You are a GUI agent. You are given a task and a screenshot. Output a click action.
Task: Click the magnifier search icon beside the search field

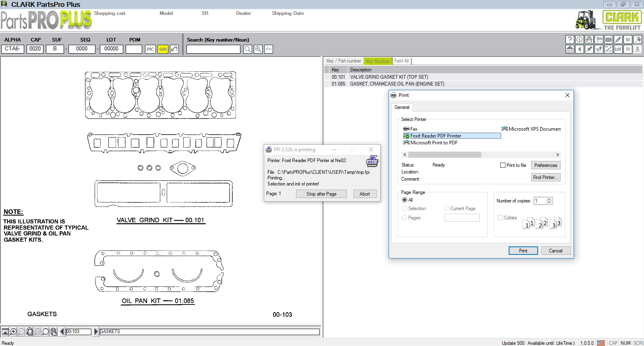pyautogui.click(x=248, y=49)
